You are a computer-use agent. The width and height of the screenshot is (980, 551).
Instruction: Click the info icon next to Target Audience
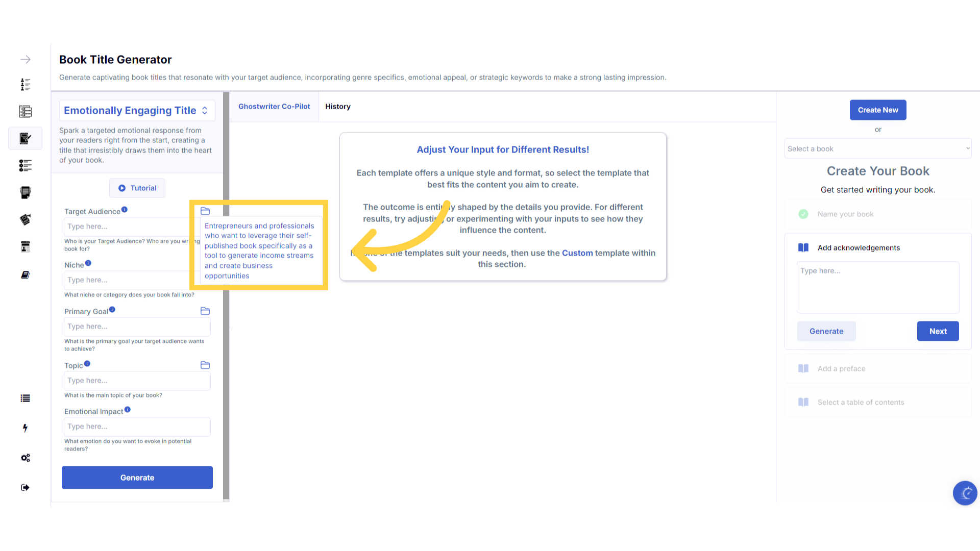[125, 210]
